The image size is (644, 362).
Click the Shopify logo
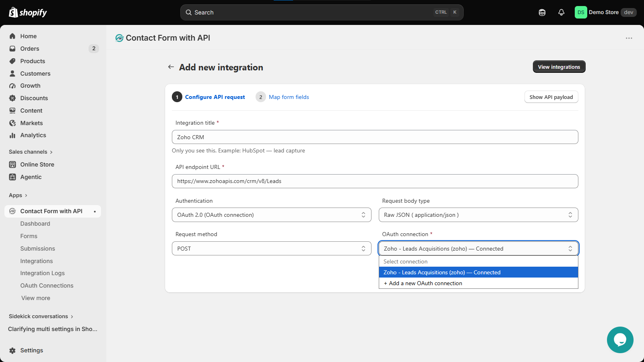[x=28, y=12]
